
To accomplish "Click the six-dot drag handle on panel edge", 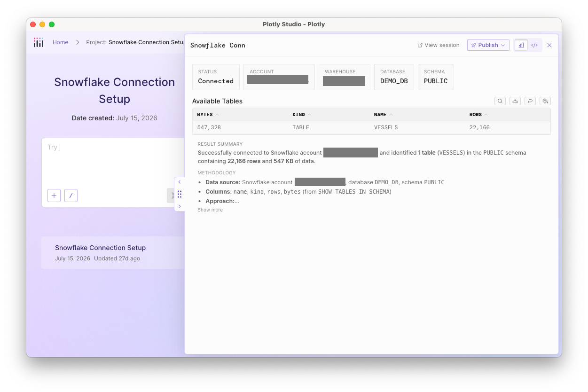I will pos(180,194).
